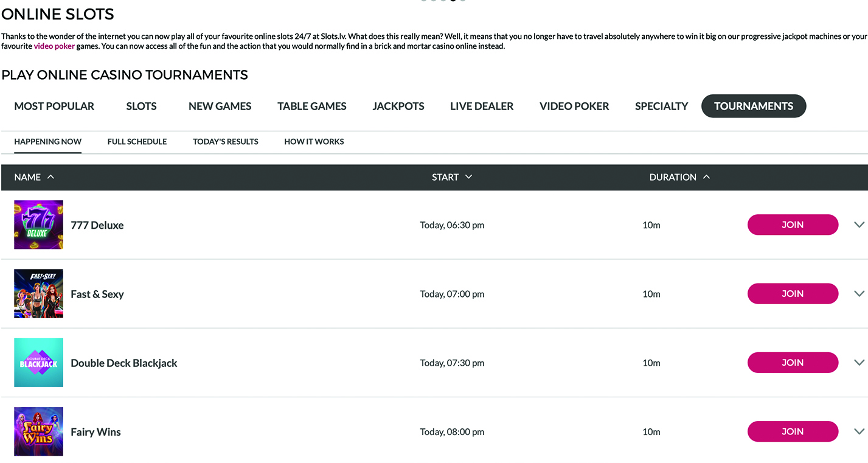Click the 'Today, 08:00 pm' start time
Image resolution: width=868 pixels, height=463 pixels.
pos(452,432)
